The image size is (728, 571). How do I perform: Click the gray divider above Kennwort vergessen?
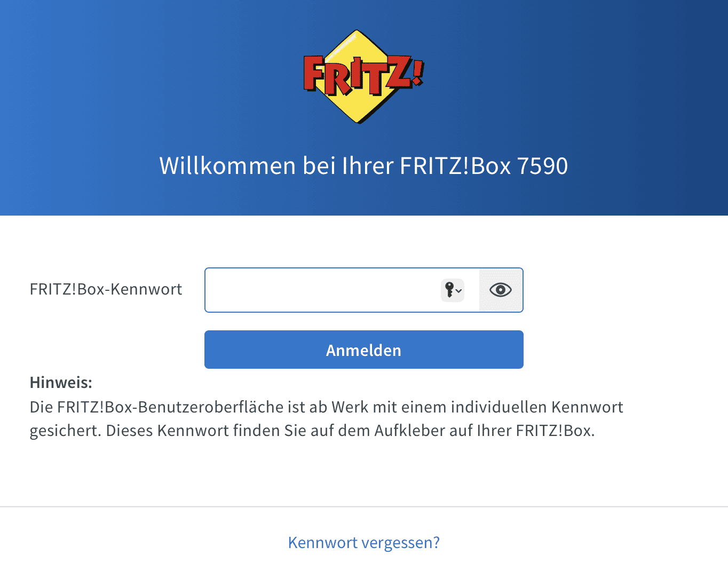point(364,506)
